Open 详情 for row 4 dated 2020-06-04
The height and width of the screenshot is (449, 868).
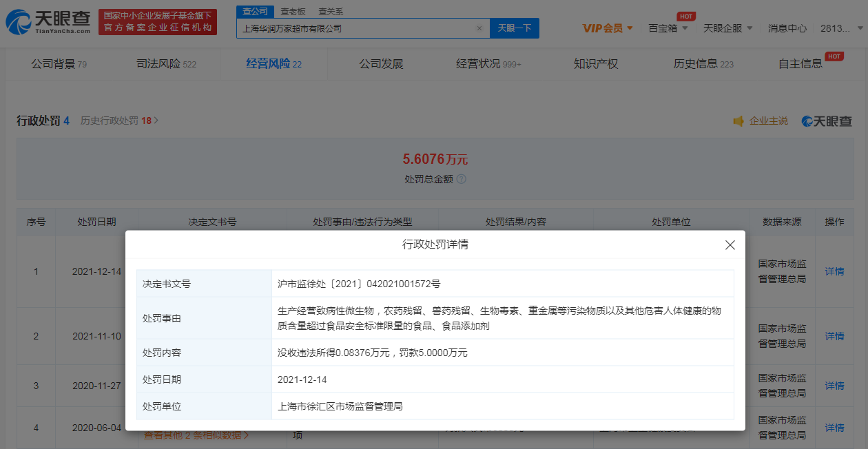coord(834,428)
